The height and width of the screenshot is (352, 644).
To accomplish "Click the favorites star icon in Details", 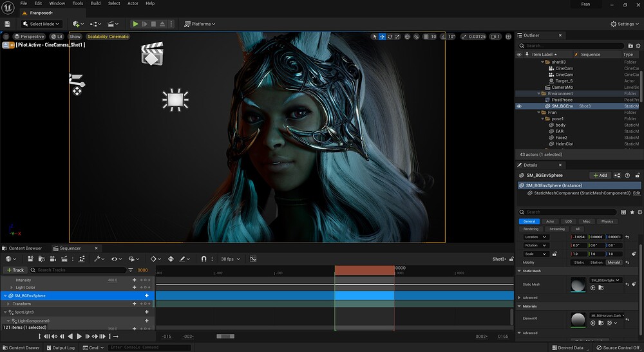I will [x=632, y=212].
